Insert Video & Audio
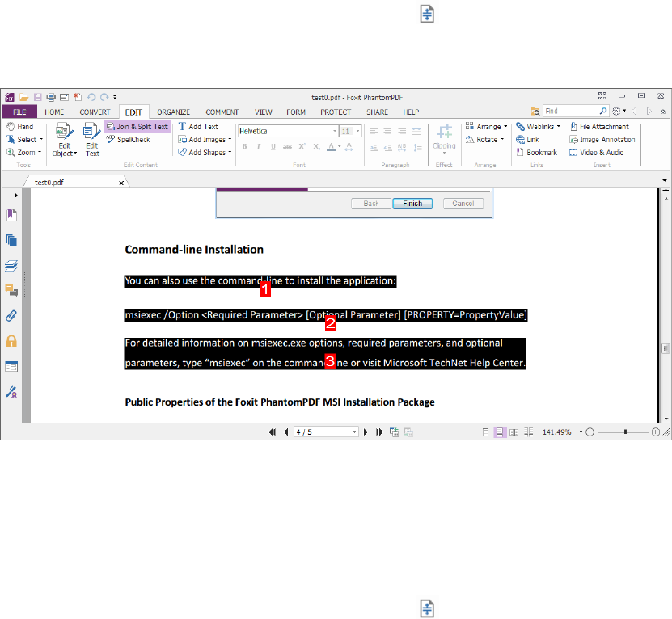Screen dimensions: 672x619 point(596,152)
